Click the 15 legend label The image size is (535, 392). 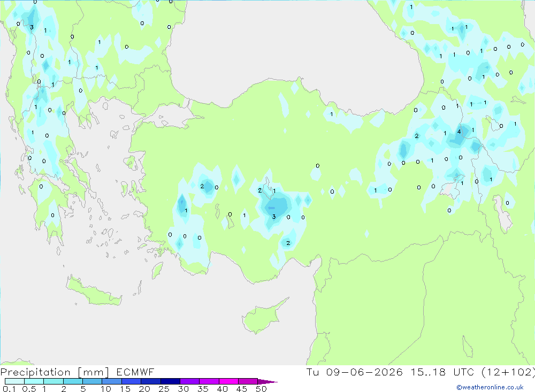tap(125, 389)
